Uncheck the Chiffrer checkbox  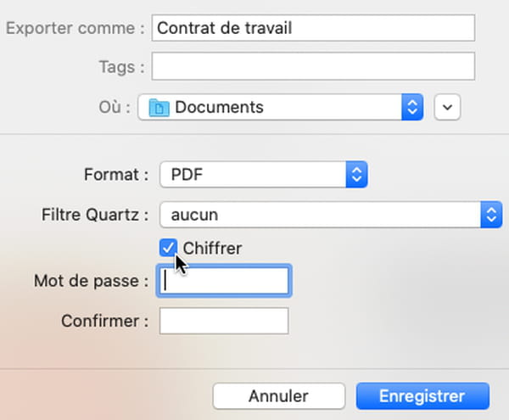pos(168,248)
